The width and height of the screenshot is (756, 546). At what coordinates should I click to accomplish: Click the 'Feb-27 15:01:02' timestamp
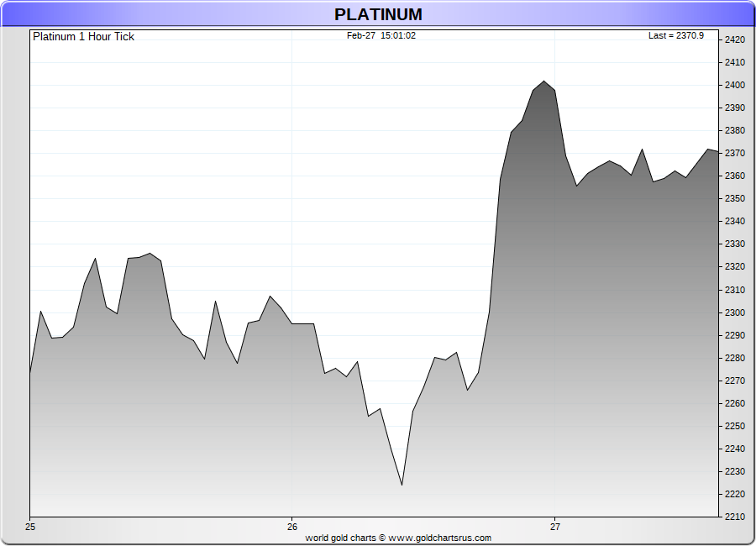[381, 35]
